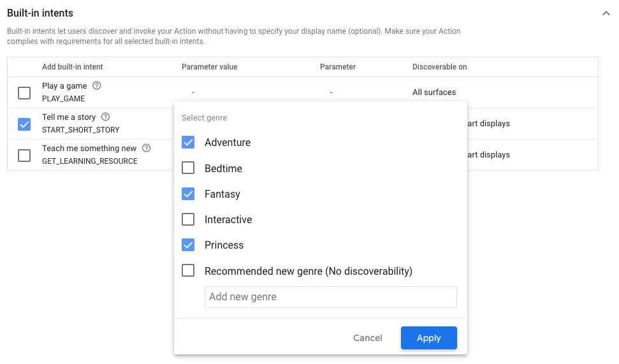Viewport: 619px width, 364px height.
Task: Toggle off the Princess genre
Action: [x=188, y=245]
